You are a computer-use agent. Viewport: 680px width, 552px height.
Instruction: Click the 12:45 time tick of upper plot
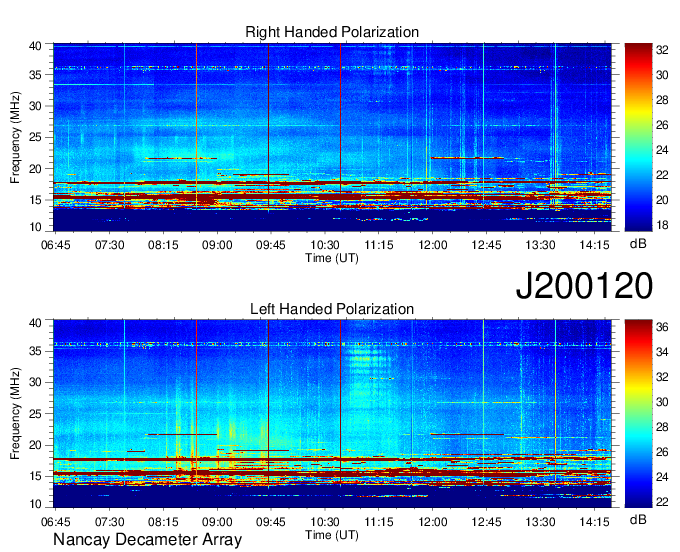coord(486,245)
